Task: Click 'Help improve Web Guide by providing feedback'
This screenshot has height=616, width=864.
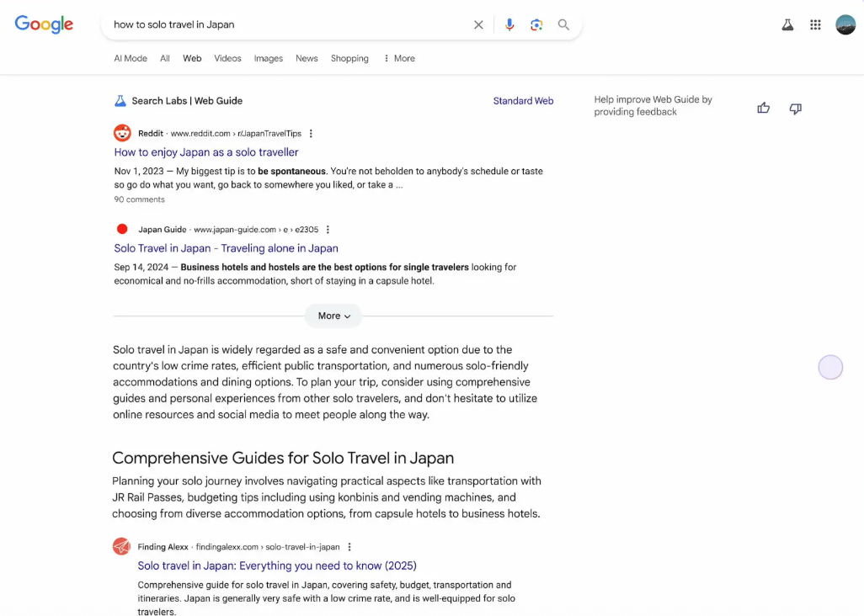Action: (x=653, y=106)
